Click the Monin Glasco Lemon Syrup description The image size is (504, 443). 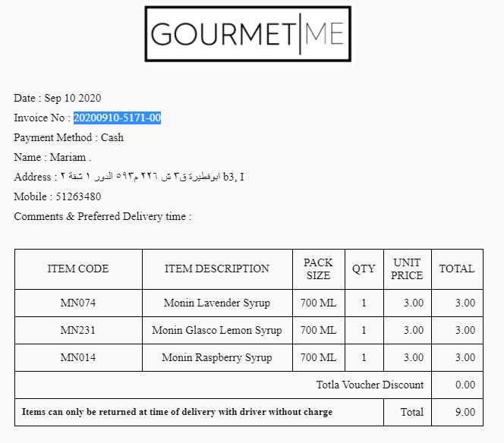217,330
